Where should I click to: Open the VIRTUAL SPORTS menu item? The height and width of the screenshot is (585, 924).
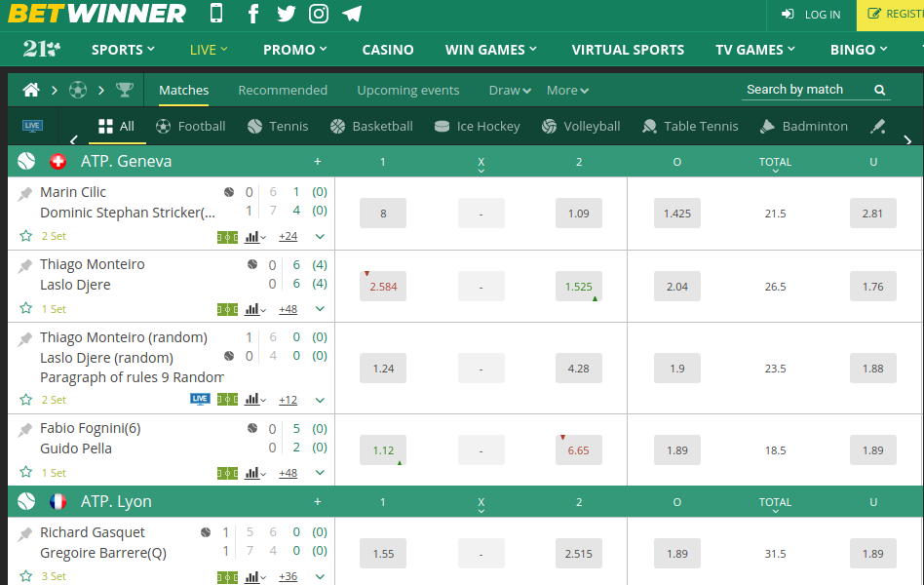click(x=628, y=50)
